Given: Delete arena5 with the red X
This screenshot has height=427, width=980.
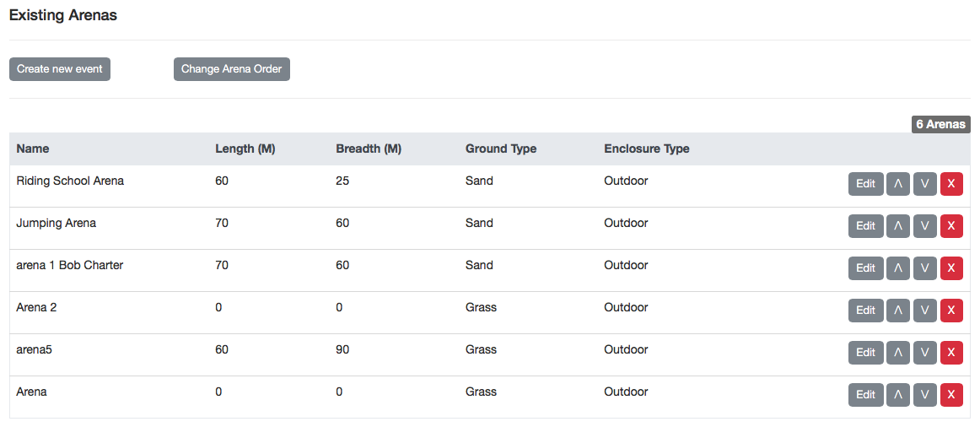Looking at the screenshot, I should coord(951,353).
